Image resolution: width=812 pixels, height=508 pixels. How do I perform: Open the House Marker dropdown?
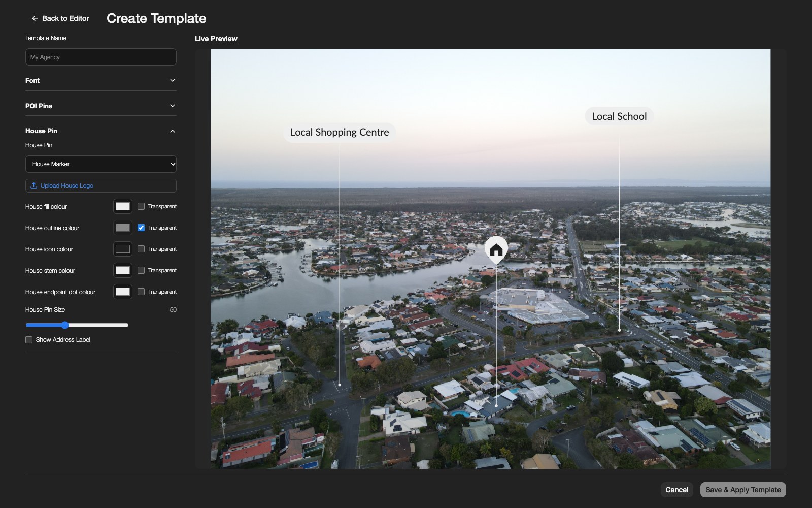coord(101,164)
